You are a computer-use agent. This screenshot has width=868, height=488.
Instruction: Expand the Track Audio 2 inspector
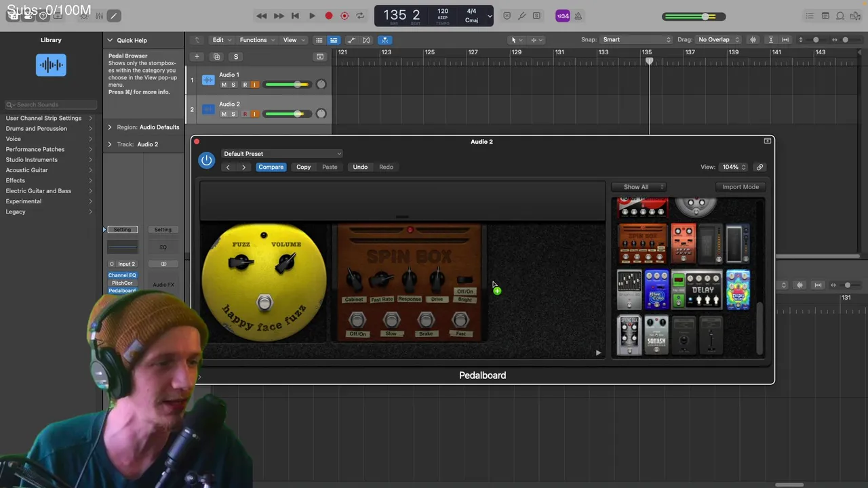tap(110, 144)
